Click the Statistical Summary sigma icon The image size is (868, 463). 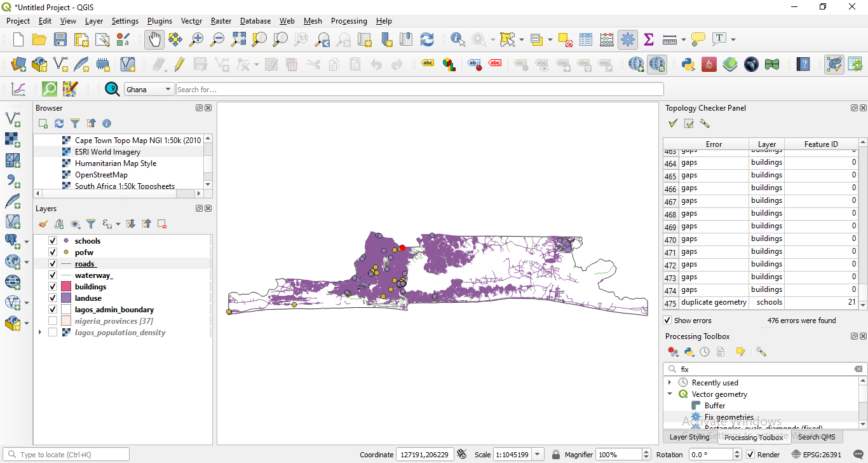(x=649, y=39)
